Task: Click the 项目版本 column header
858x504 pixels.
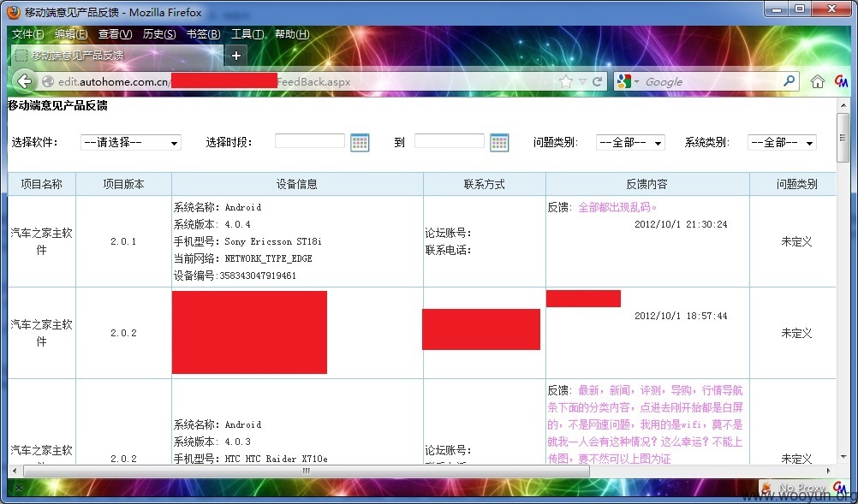Action: point(123,184)
